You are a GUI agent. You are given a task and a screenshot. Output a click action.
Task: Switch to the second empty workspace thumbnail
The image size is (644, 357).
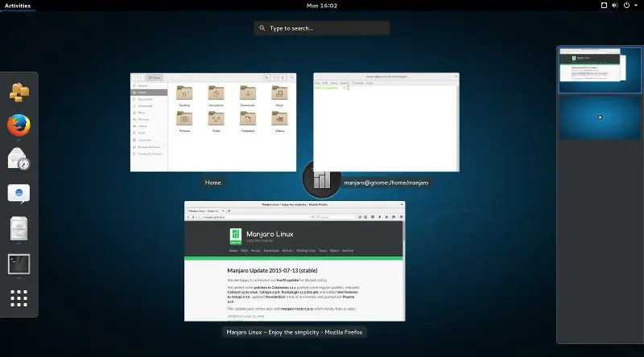click(x=600, y=117)
